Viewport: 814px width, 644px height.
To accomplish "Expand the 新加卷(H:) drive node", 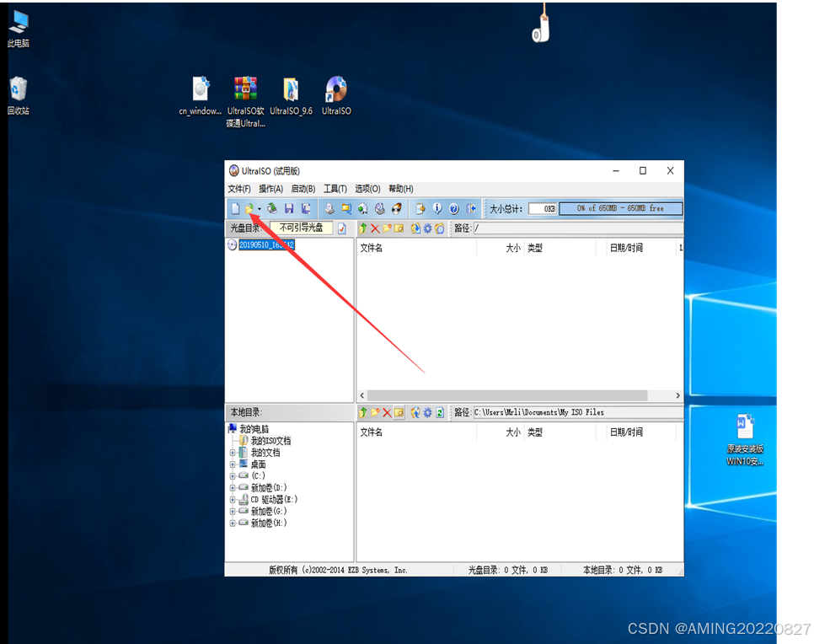I will 232,523.
